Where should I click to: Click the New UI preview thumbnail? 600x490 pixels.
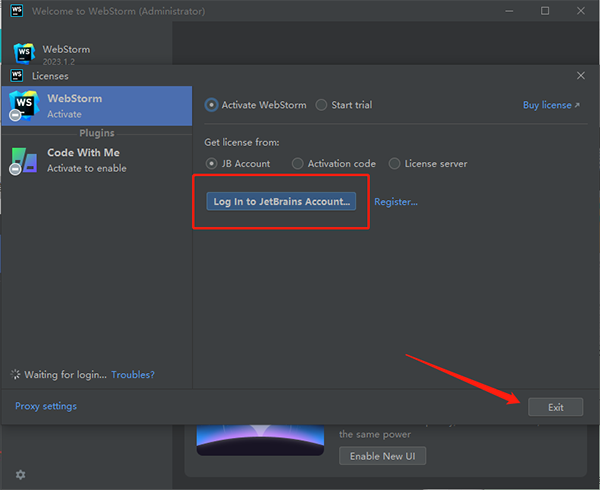coord(260,440)
